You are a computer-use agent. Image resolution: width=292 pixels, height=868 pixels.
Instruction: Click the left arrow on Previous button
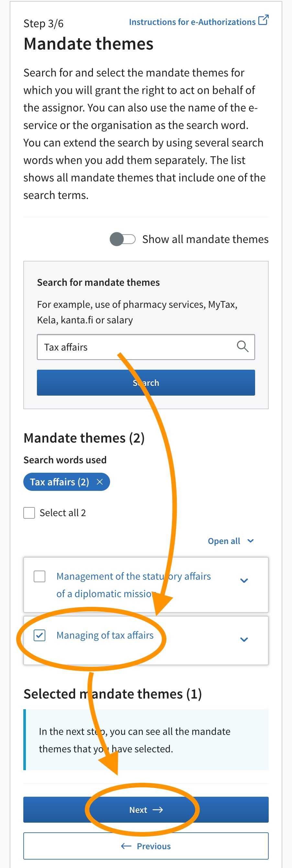pyautogui.click(x=126, y=846)
